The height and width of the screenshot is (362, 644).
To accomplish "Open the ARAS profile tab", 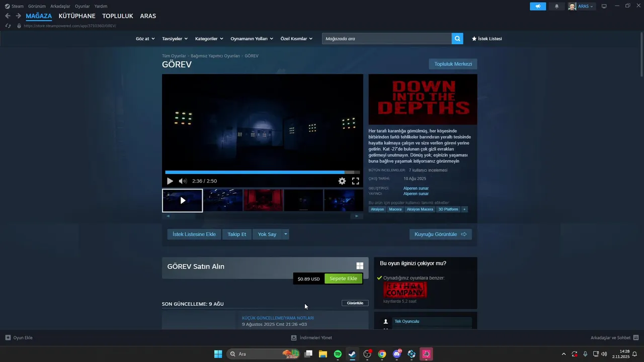I will 148,16.
